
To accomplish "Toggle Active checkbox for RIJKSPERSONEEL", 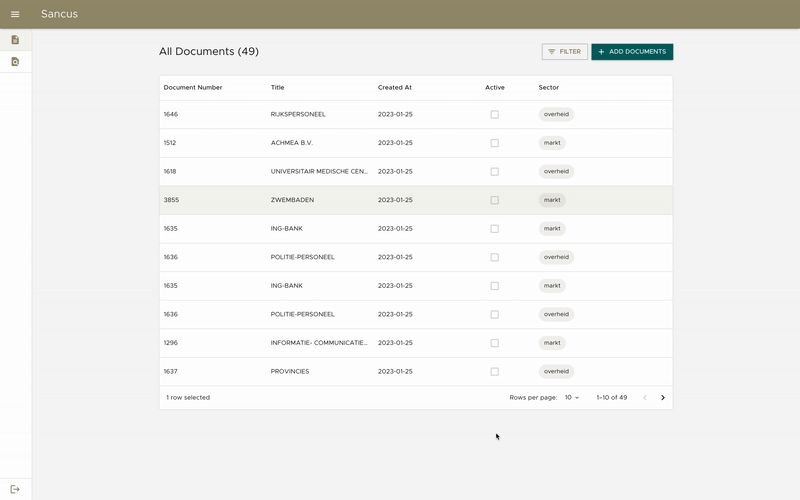I will (494, 115).
